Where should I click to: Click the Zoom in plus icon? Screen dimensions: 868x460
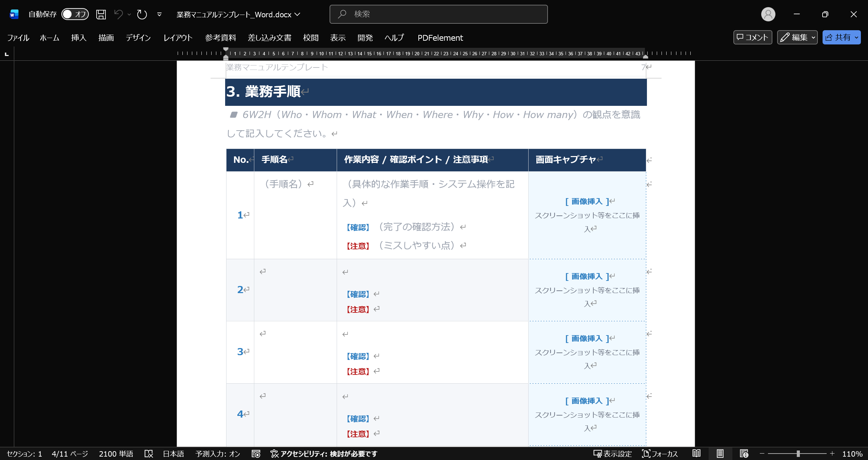point(832,454)
